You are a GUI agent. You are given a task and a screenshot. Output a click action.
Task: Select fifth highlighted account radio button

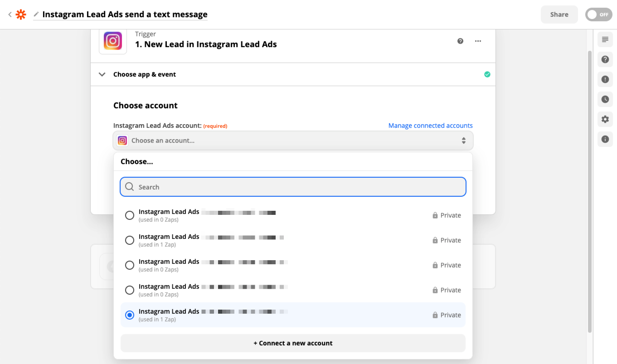point(130,315)
